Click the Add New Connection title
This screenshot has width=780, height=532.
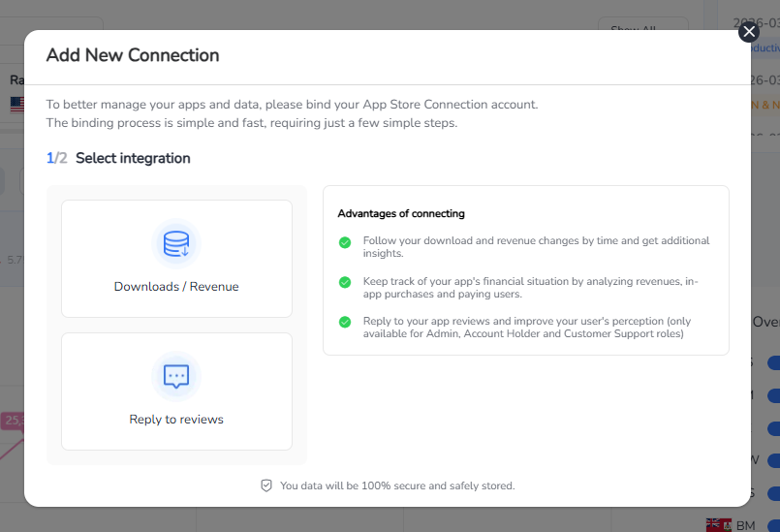pyautogui.click(x=133, y=55)
